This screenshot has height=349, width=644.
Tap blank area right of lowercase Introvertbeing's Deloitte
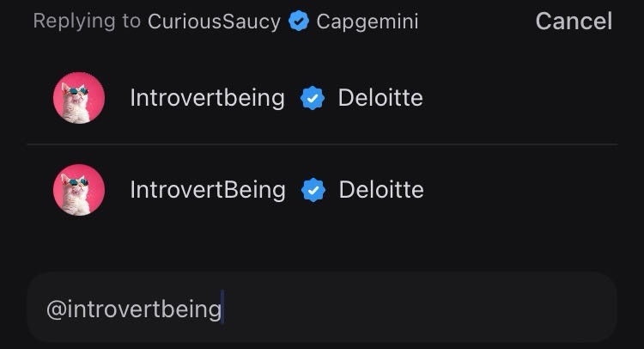point(524,98)
